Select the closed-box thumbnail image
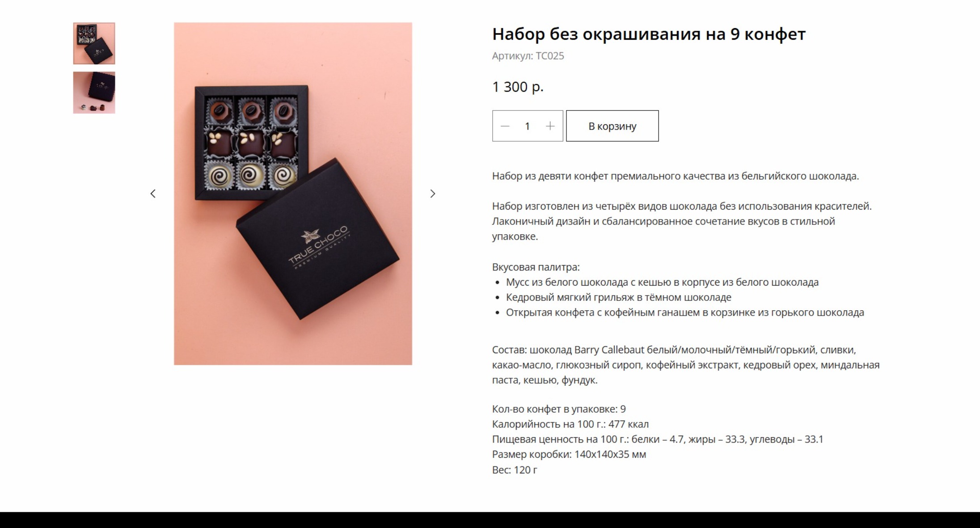Viewport: 980px width, 528px height. [94, 93]
